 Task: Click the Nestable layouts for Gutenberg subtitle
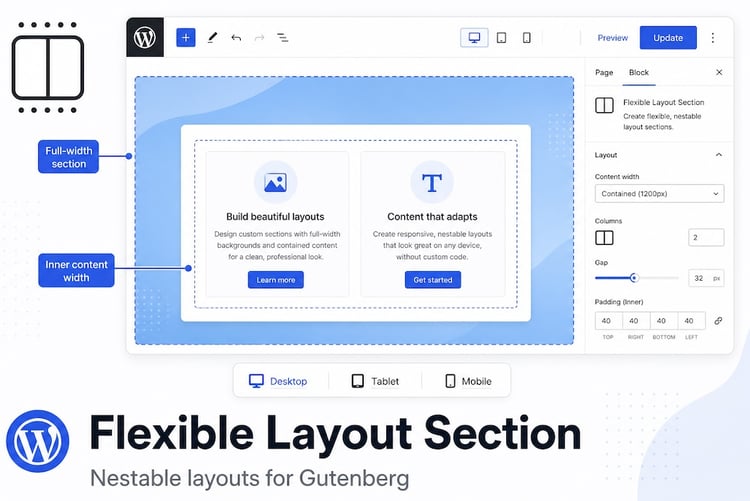click(x=250, y=478)
